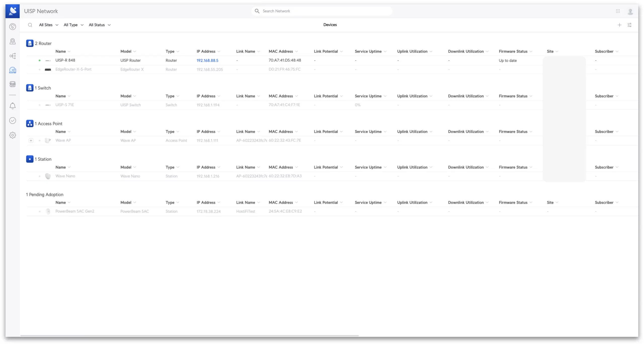Screen dimensions: 644x344
Task: Click the blue Station group icon
Action: [30, 159]
